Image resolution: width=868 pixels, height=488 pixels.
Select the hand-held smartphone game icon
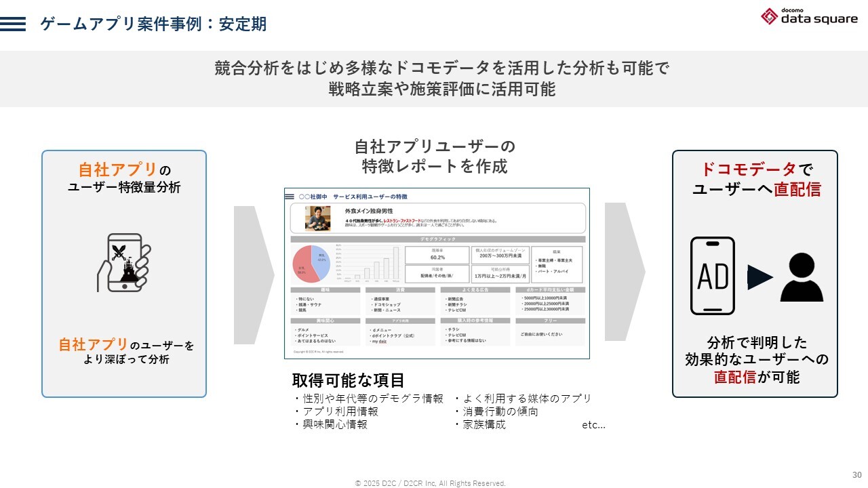pyautogui.click(x=124, y=263)
